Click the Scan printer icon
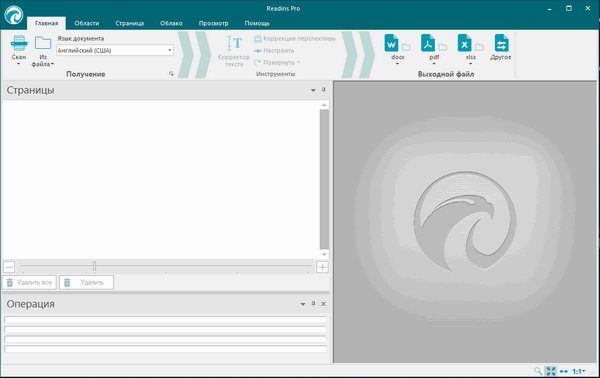 point(19,43)
